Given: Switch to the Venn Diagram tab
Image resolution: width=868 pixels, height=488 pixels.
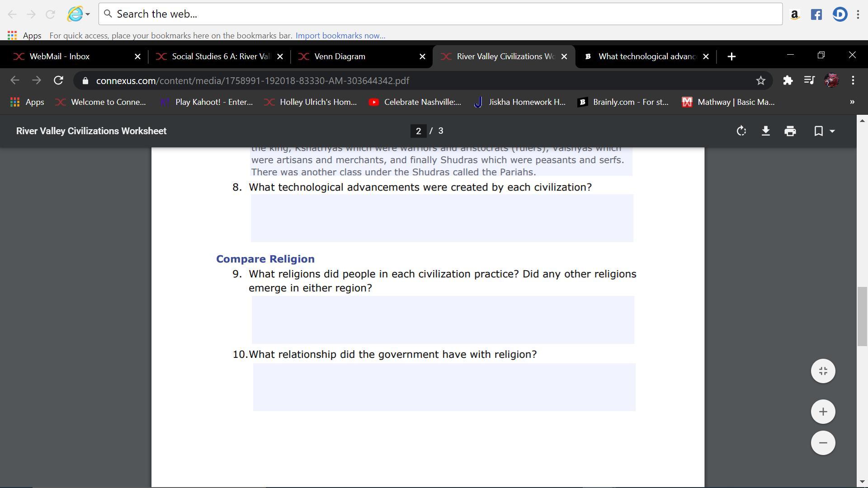Looking at the screenshot, I should click(x=340, y=56).
